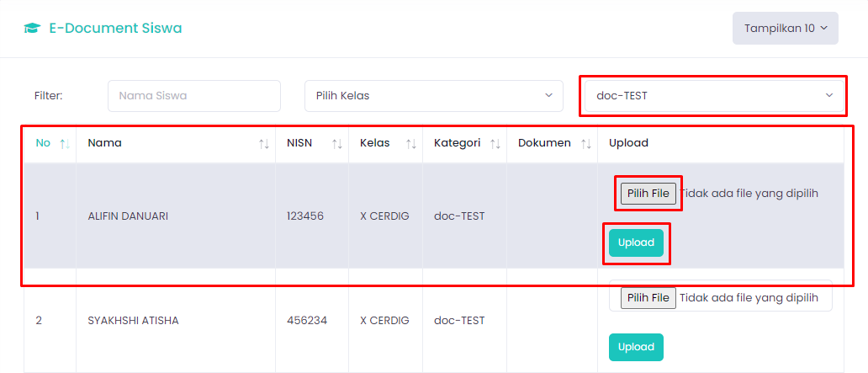The height and width of the screenshot is (373, 868).
Task: Open the Tampilkan 10 dropdown
Action: tap(785, 29)
